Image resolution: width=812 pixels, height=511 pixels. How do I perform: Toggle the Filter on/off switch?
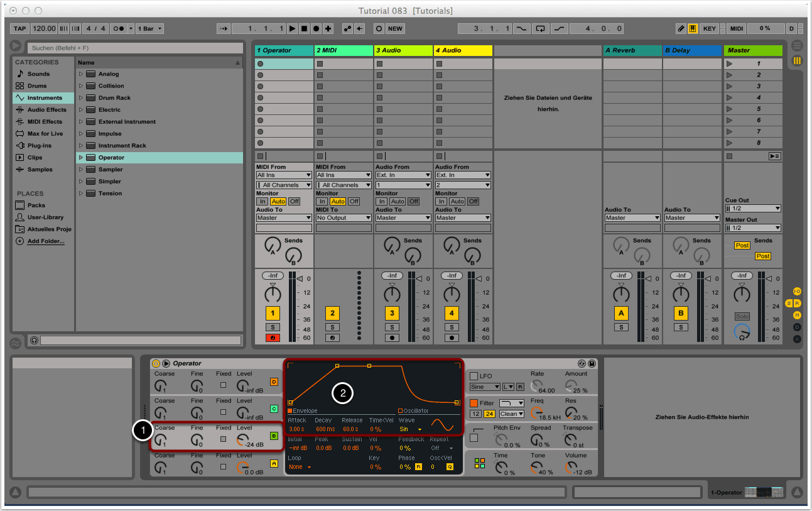tap(474, 403)
